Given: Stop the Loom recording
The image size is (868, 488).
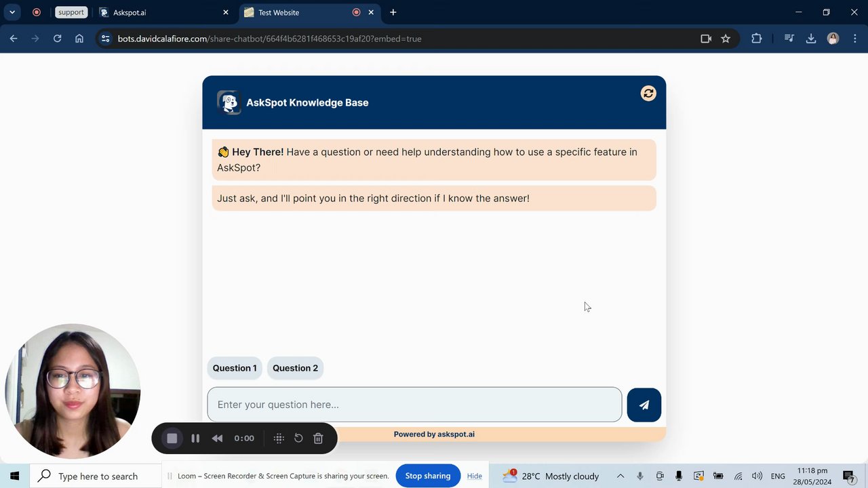Looking at the screenshot, I should tap(172, 439).
